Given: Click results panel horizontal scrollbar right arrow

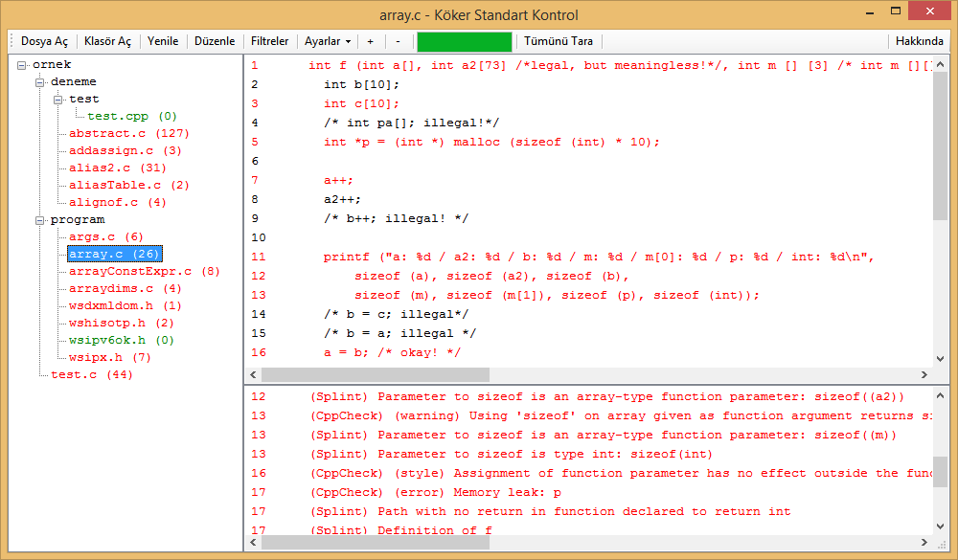Looking at the screenshot, I should pyautogui.click(x=924, y=542).
